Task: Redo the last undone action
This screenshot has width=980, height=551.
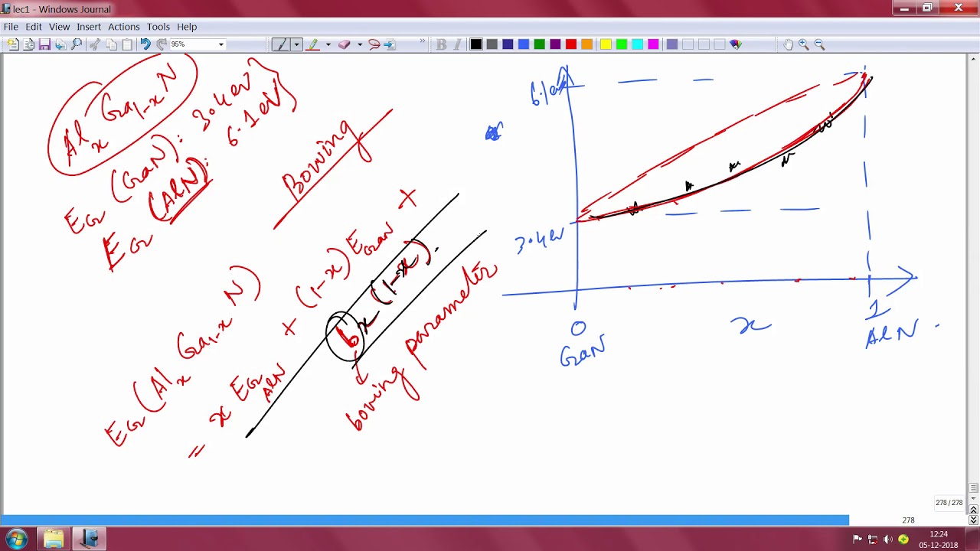Action: [x=162, y=44]
